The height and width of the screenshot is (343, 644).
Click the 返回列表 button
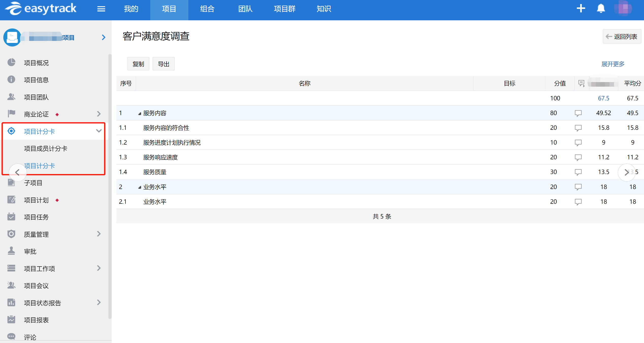click(x=622, y=37)
